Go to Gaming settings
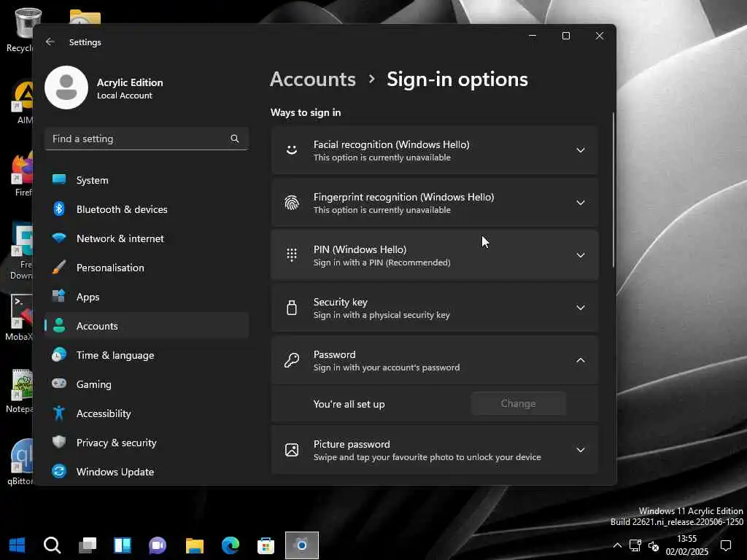 pos(147,384)
